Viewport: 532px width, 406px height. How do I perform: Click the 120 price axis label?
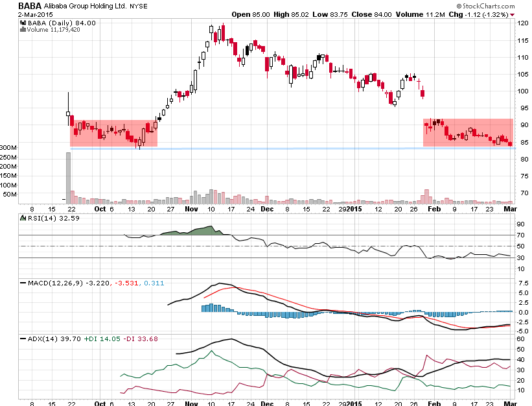pos(522,23)
